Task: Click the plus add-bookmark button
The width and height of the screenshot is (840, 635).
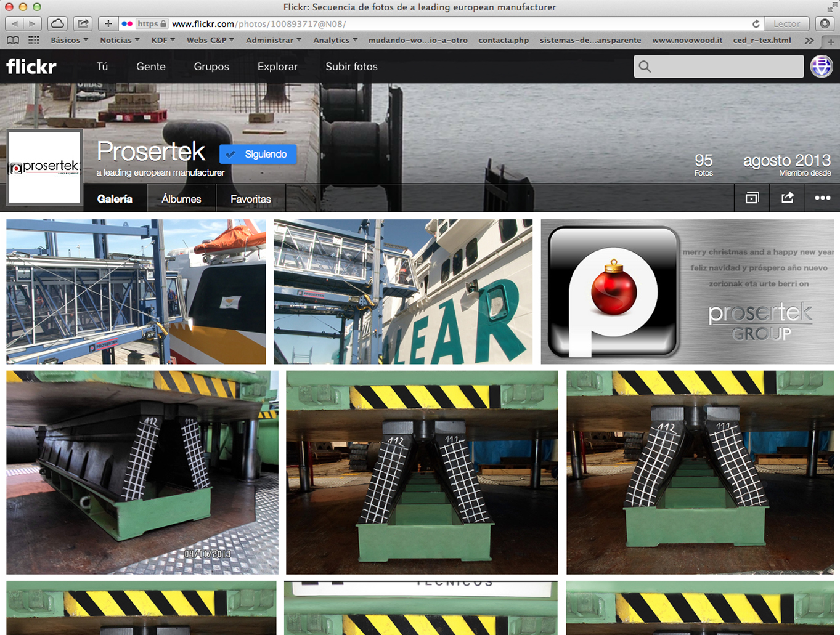Action: click(108, 23)
